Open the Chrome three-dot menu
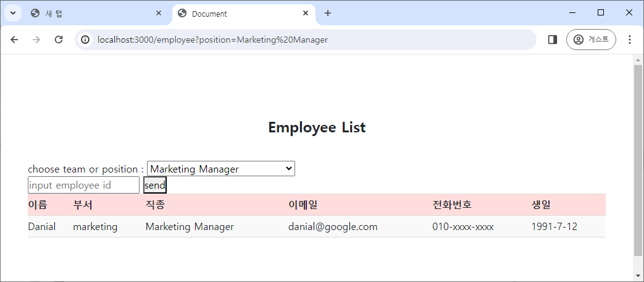 pos(630,40)
